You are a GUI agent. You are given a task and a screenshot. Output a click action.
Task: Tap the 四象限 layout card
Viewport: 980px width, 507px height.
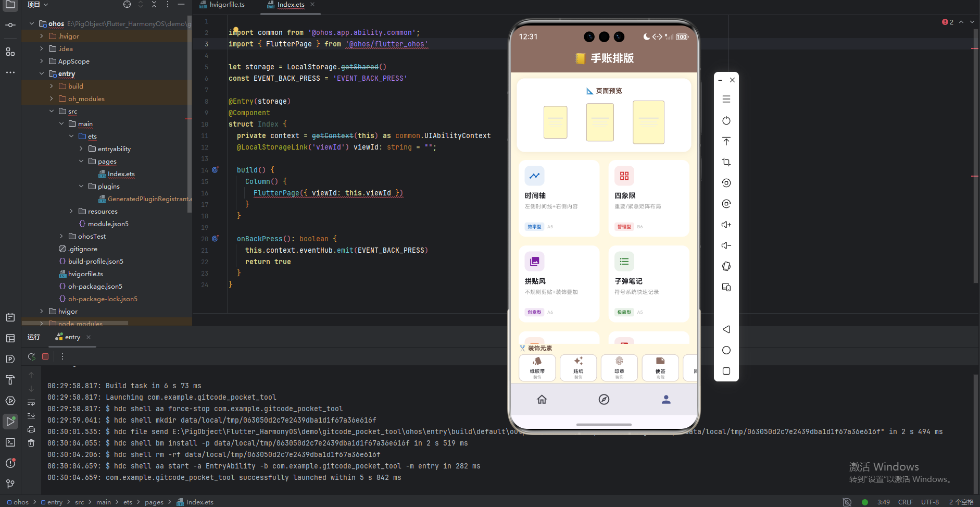tap(649, 199)
